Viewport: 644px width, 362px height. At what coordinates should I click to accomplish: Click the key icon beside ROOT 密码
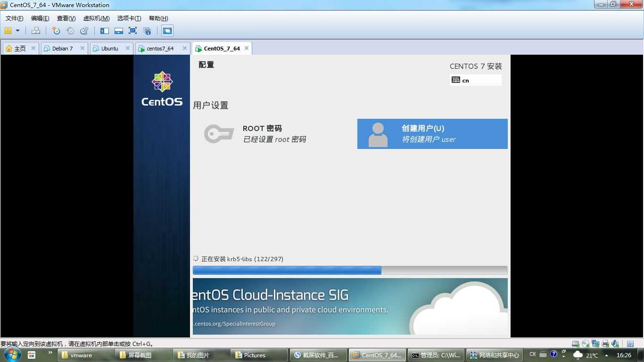coord(219,134)
